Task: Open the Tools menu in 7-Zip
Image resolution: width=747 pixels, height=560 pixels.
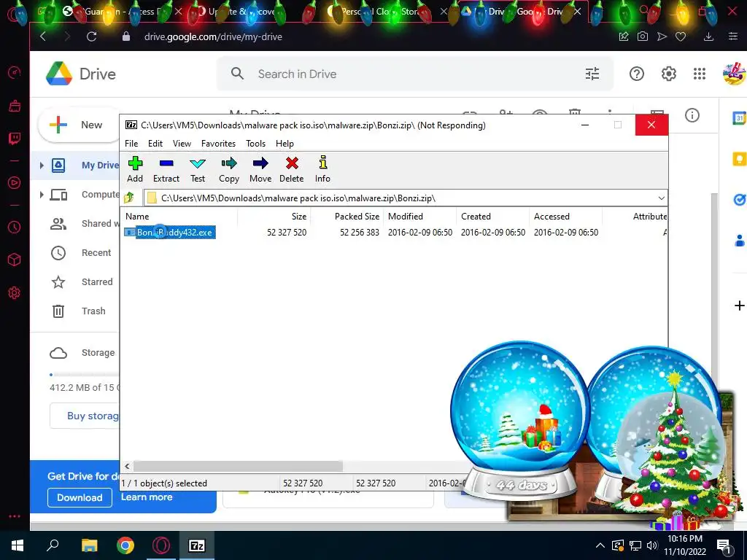Action: (255, 144)
